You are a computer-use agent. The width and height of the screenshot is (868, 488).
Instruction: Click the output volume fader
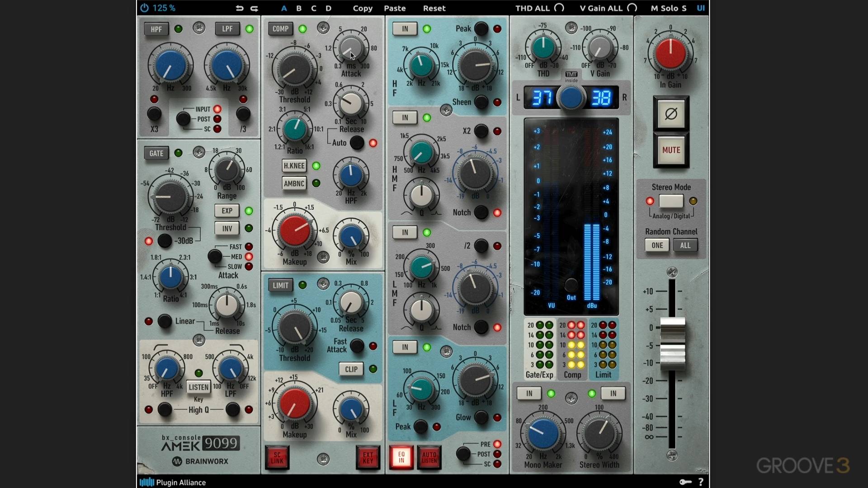tap(672, 344)
